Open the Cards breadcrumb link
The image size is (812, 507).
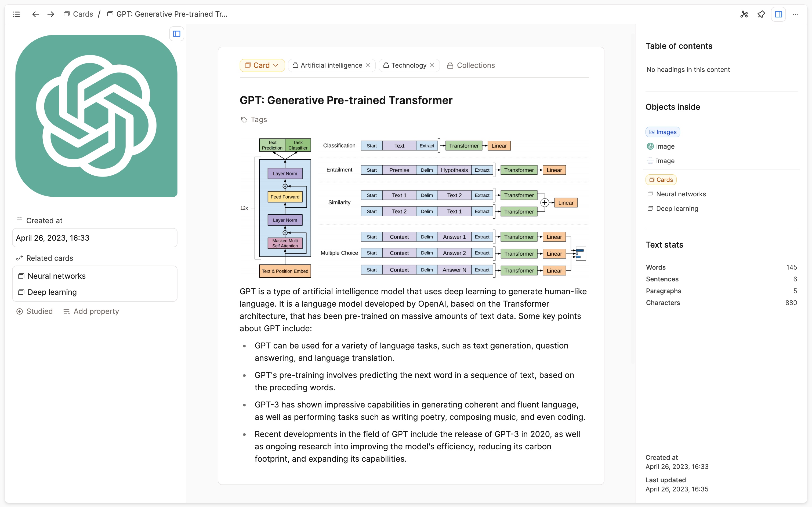point(82,14)
